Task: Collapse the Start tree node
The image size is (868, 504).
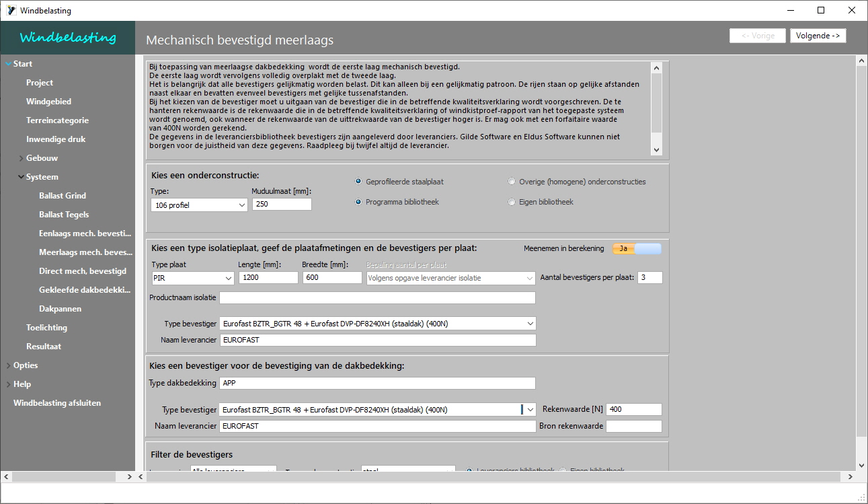Action: tap(8, 64)
